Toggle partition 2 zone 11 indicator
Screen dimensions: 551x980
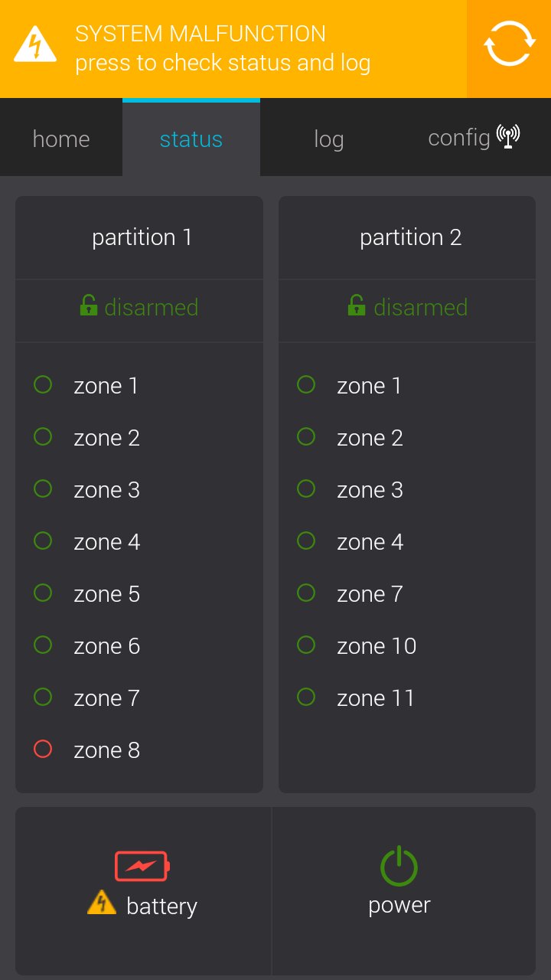tap(306, 697)
